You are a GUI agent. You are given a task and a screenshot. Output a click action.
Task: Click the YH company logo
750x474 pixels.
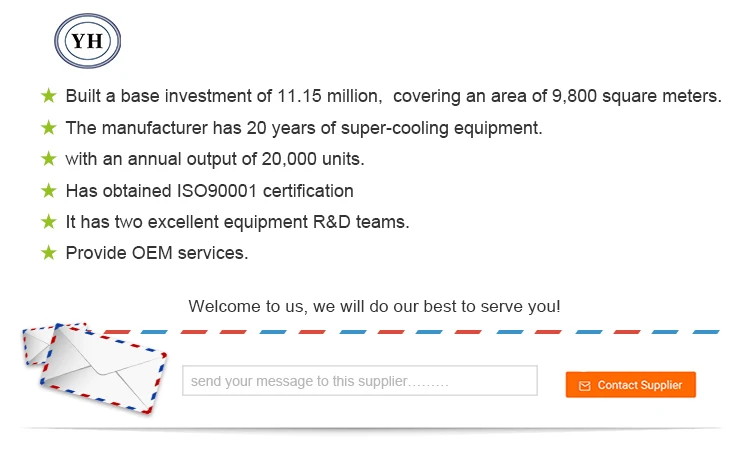pyautogui.click(x=87, y=41)
